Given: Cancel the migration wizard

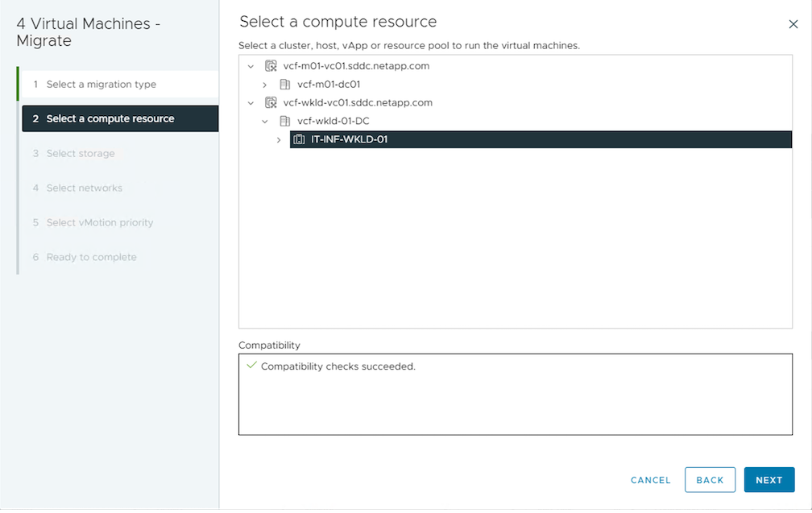Looking at the screenshot, I should [650, 480].
